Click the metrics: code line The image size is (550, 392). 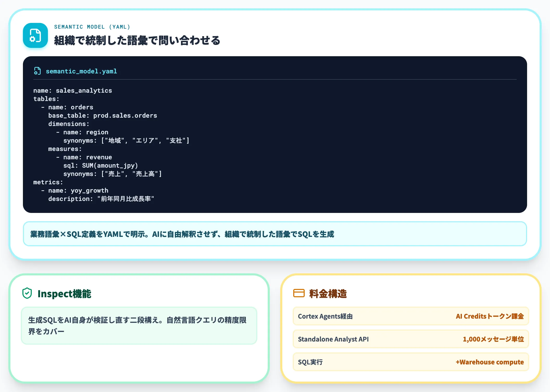pyautogui.click(x=48, y=182)
